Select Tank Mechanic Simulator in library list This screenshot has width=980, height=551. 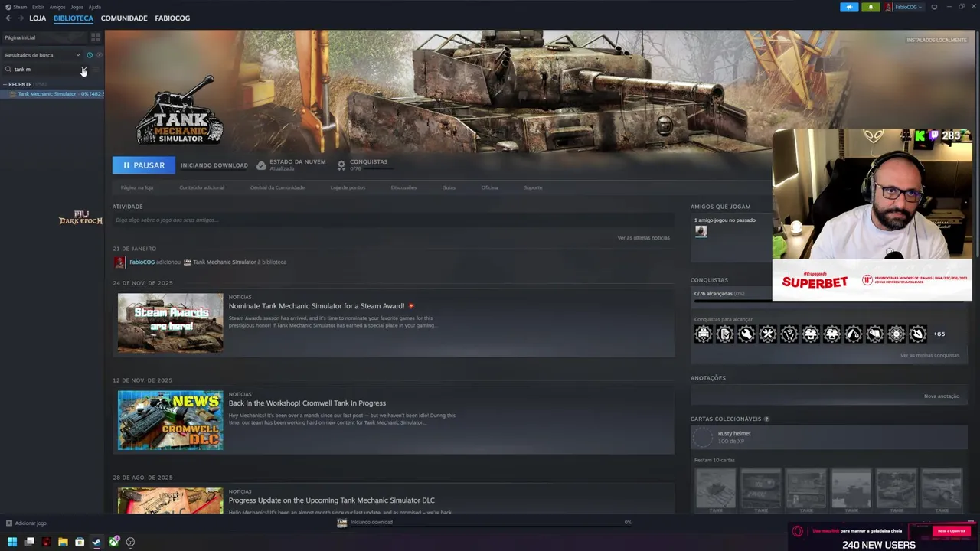coord(57,94)
